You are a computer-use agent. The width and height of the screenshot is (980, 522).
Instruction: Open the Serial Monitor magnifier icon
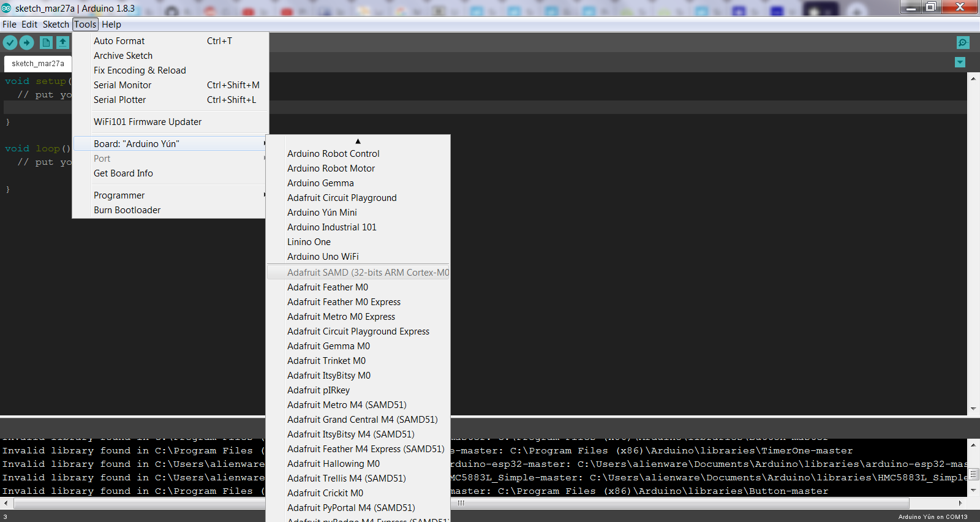pos(963,42)
